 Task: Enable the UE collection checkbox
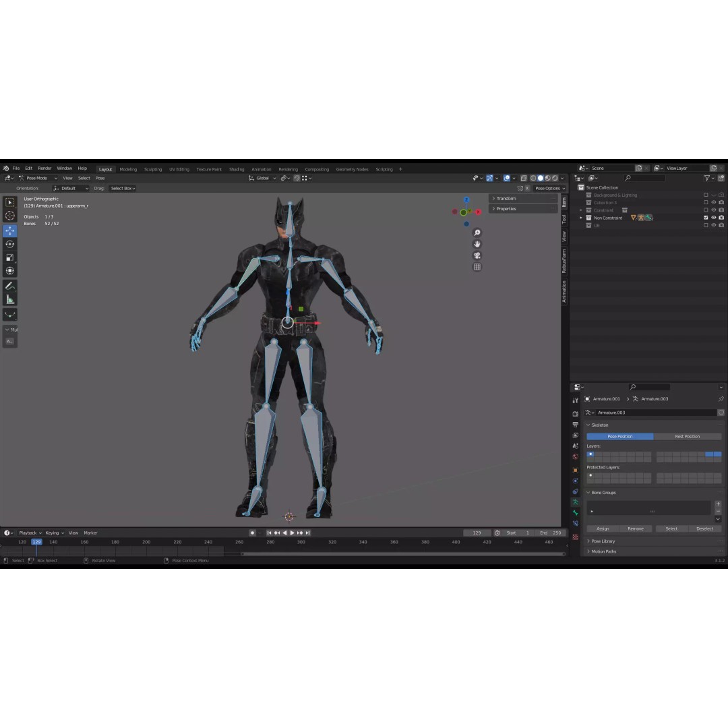(x=706, y=225)
